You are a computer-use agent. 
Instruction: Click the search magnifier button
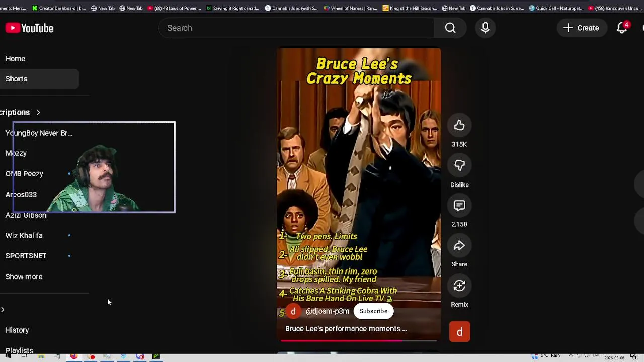(450, 28)
